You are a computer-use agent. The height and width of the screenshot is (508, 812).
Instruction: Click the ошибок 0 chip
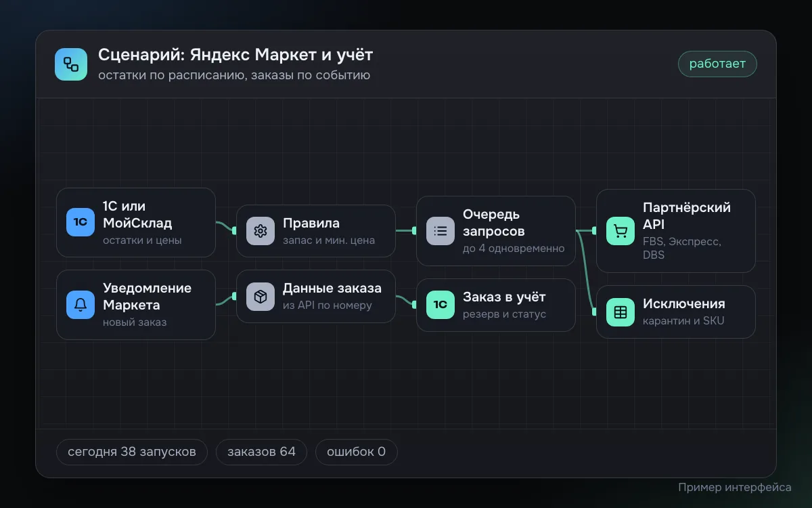pos(356,452)
